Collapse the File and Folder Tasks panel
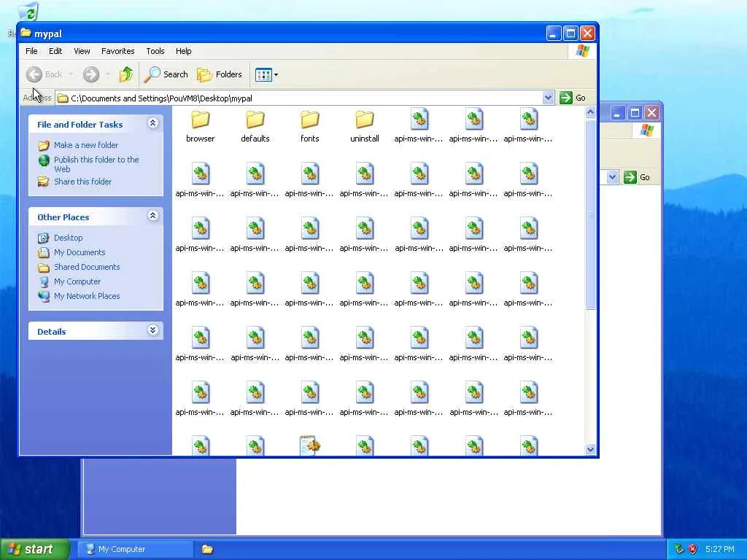 [x=153, y=123]
